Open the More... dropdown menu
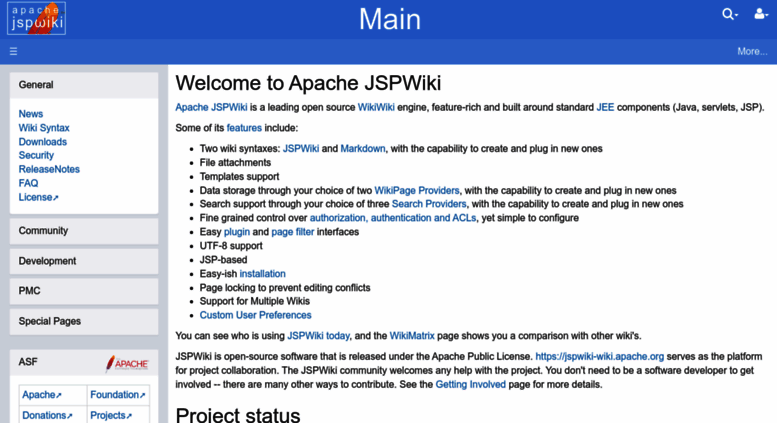Viewport: 777px width, 423px height. (752, 52)
